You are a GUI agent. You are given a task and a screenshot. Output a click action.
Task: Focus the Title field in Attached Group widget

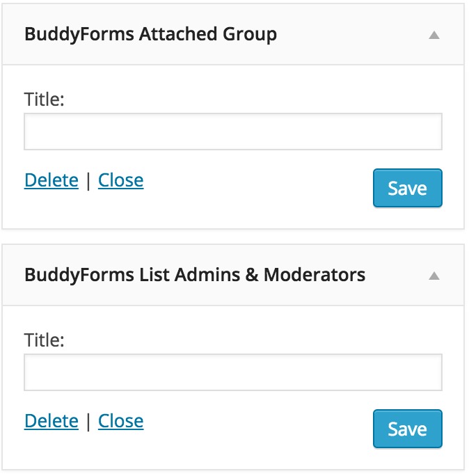pos(233,132)
